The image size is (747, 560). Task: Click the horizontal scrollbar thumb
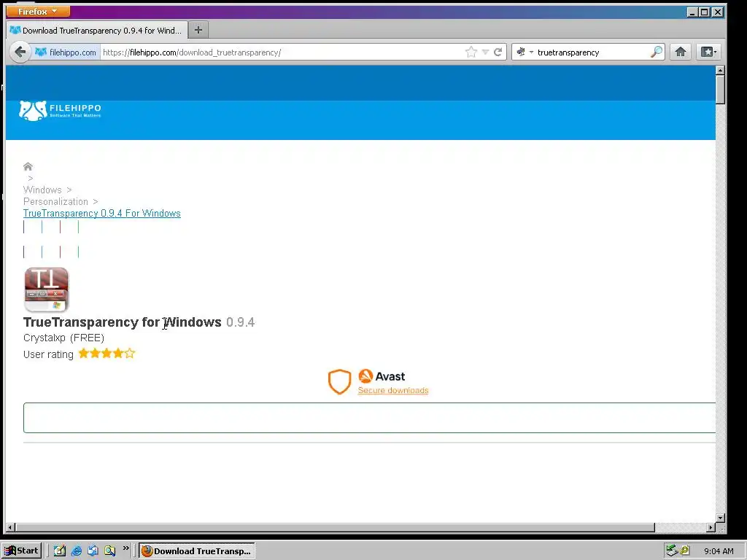(335, 528)
